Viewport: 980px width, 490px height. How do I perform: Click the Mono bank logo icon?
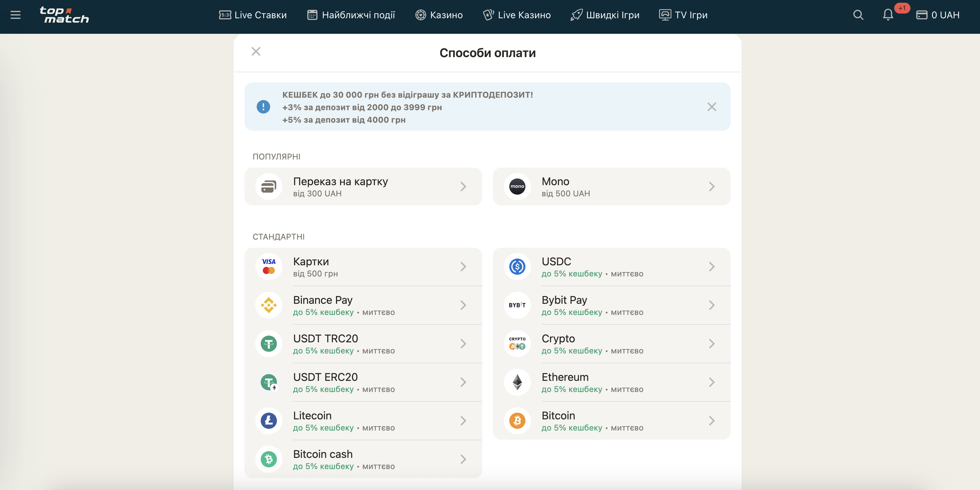tap(517, 187)
